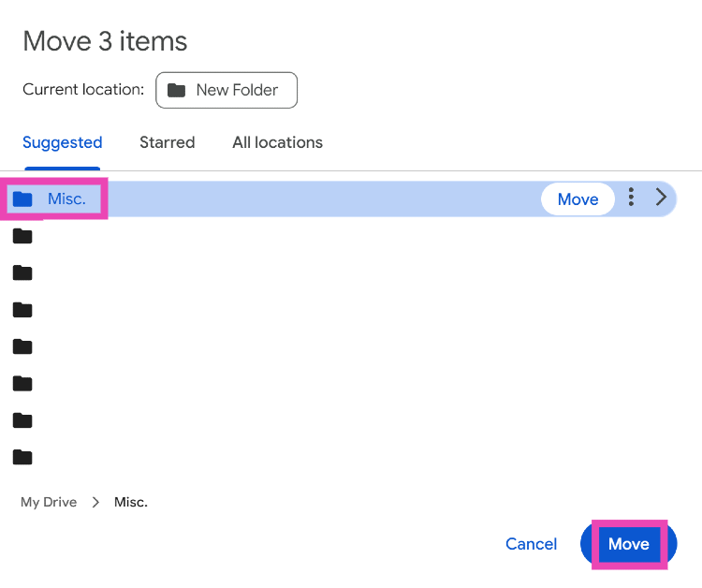This screenshot has height=588, width=702.
Task: Click the fourth unnamed folder icon below Misc.
Action: tap(22, 346)
